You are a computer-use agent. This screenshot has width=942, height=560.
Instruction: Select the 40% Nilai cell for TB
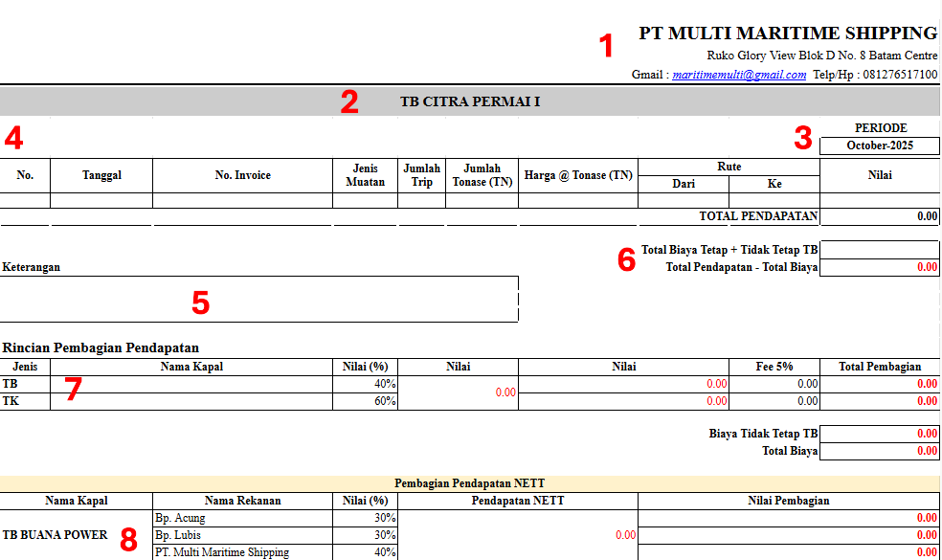(365, 384)
